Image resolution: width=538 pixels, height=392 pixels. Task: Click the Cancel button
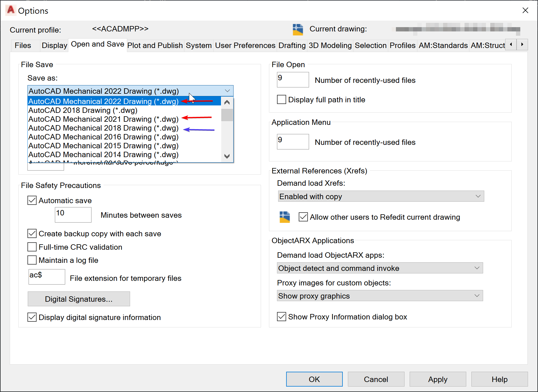376,379
